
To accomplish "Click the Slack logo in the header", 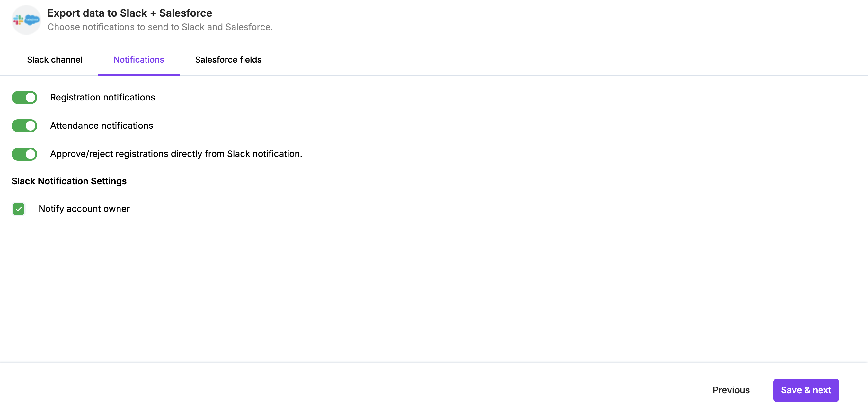I will (18, 20).
